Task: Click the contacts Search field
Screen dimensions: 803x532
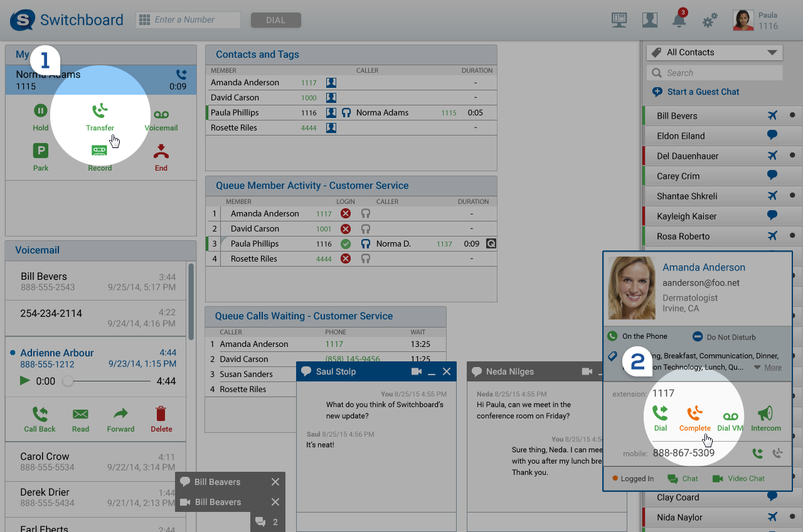Action: coord(715,73)
